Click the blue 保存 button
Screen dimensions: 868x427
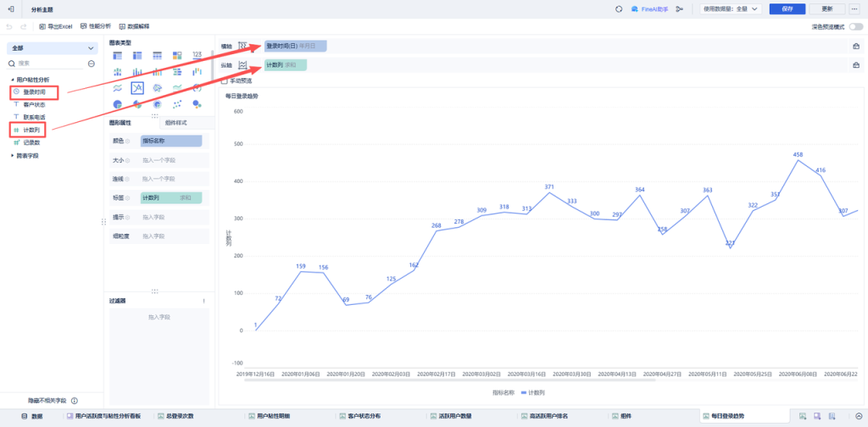pos(787,8)
